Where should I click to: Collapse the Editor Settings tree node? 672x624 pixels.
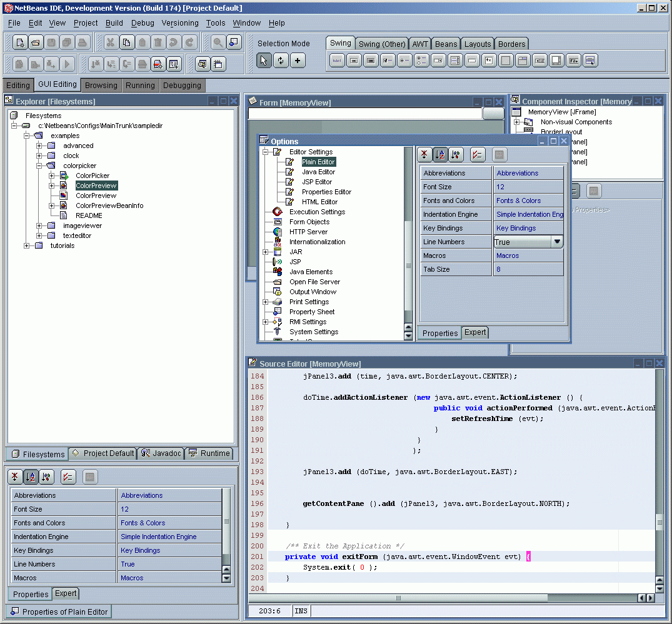[x=265, y=152]
